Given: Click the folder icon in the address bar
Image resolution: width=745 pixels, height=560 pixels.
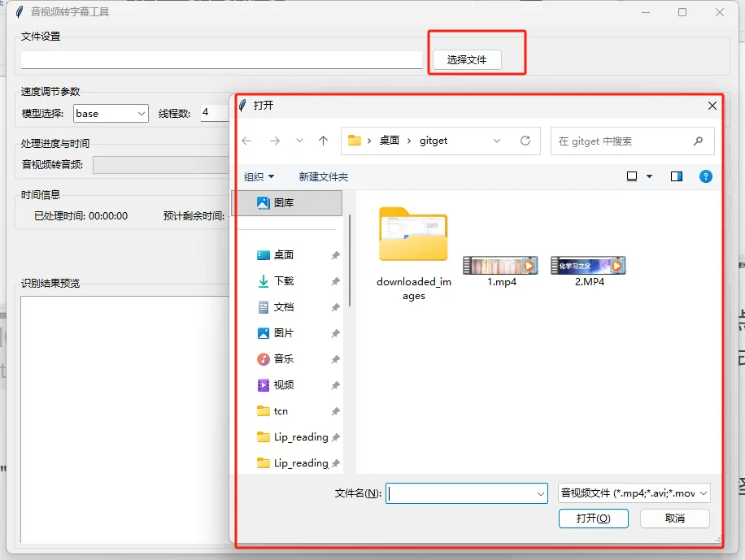Looking at the screenshot, I should pos(355,141).
